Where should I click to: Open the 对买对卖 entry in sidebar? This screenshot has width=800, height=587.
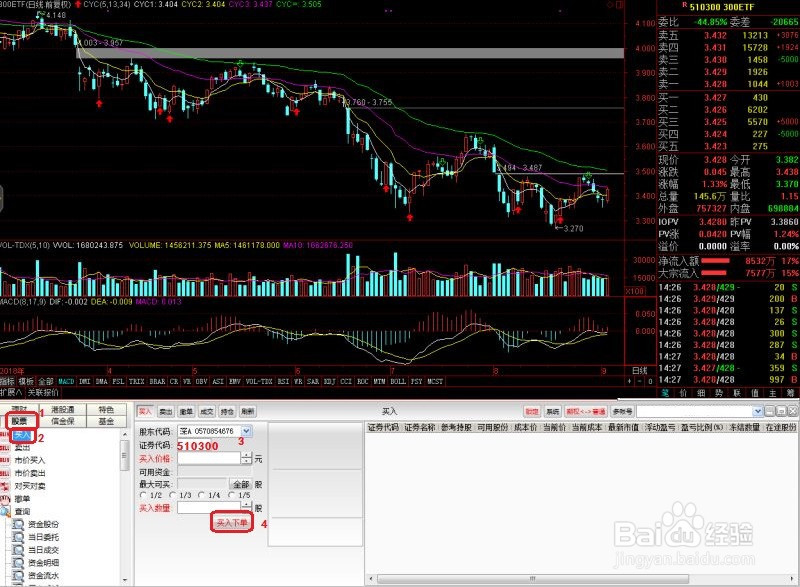click(30, 486)
